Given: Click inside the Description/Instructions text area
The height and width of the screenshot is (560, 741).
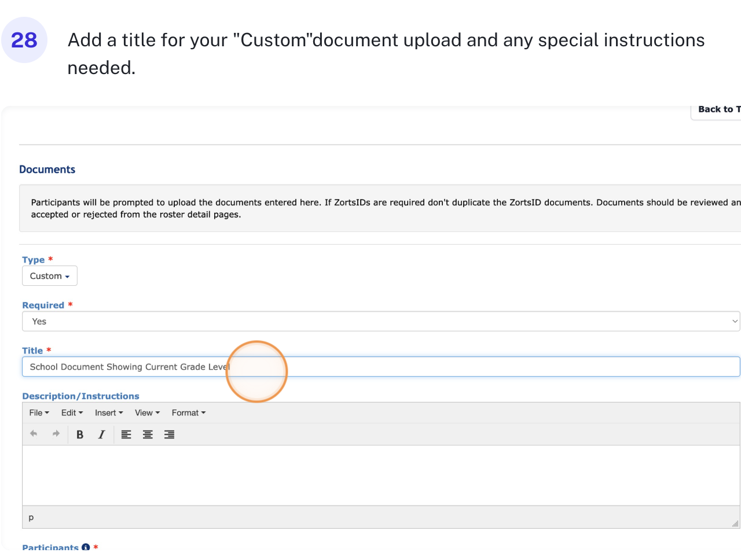Looking at the screenshot, I should [380, 475].
